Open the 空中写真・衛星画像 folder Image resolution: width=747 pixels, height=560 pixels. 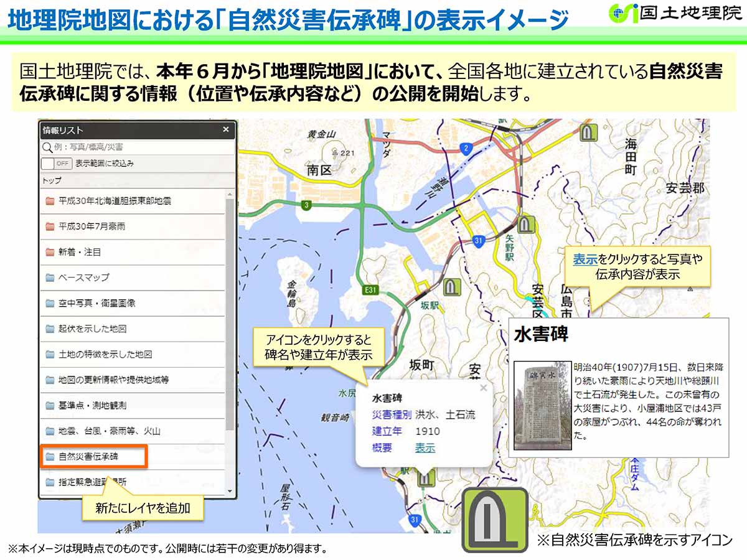tap(133, 303)
